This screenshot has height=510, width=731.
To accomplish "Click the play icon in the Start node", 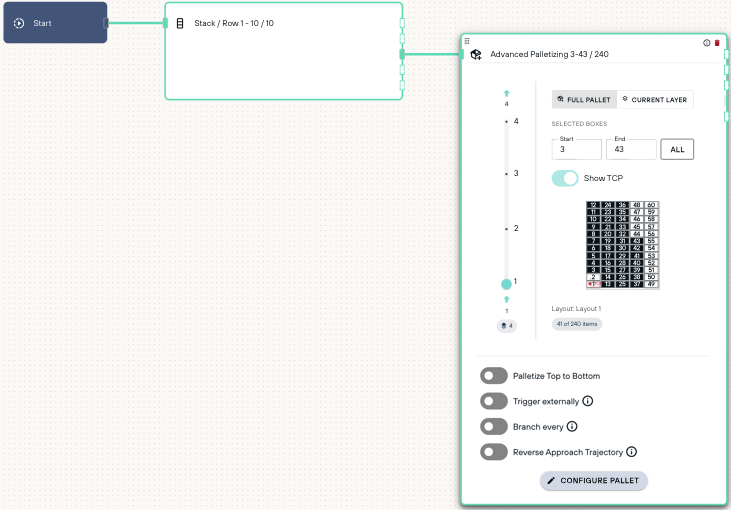I will pyautogui.click(x=19, y=23).
